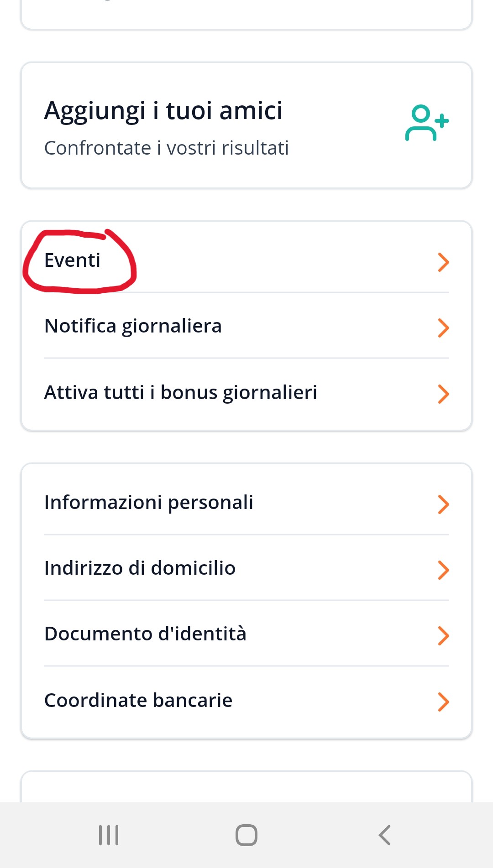
Task: Tap the Android home button
Action: click(x=246, y=835)
